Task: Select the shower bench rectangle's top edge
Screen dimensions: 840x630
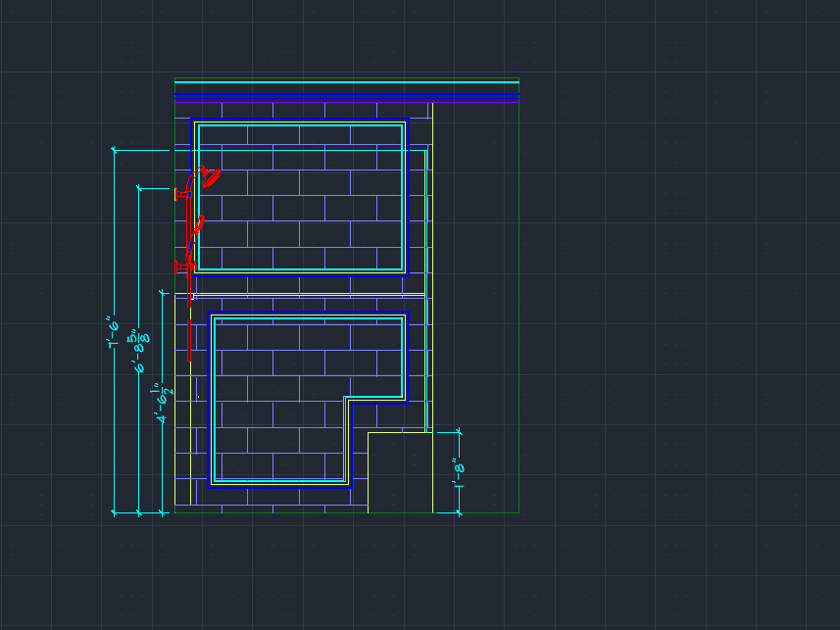Action: pyautogui.click(x=399, y=432)
